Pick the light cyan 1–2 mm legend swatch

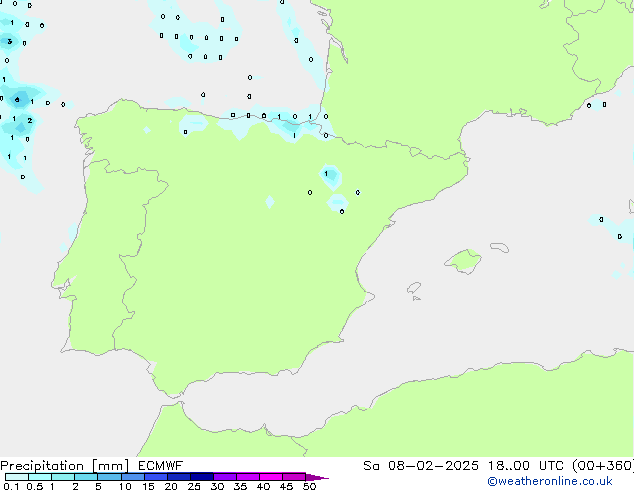tap(63, 477)
